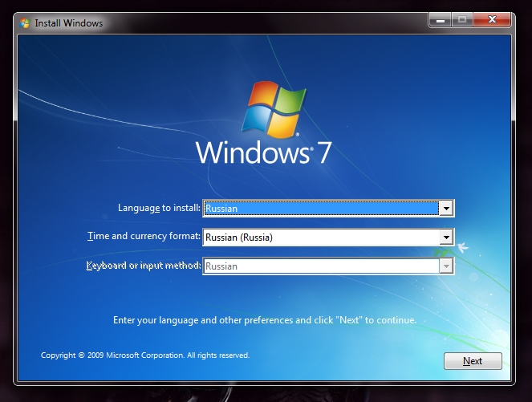
Task: Click the "Language to install:" label
Action: 159,208
